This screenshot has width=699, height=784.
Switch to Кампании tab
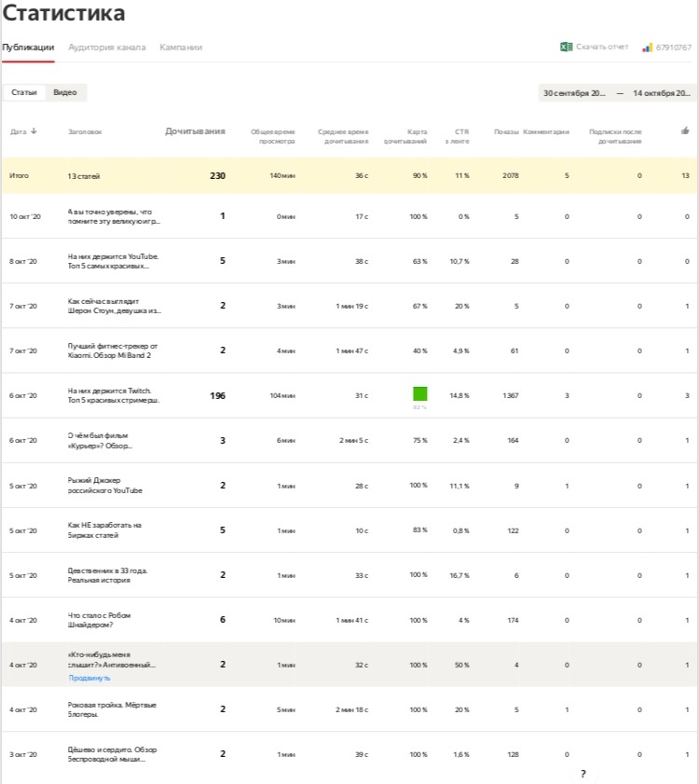pos(181,48)
